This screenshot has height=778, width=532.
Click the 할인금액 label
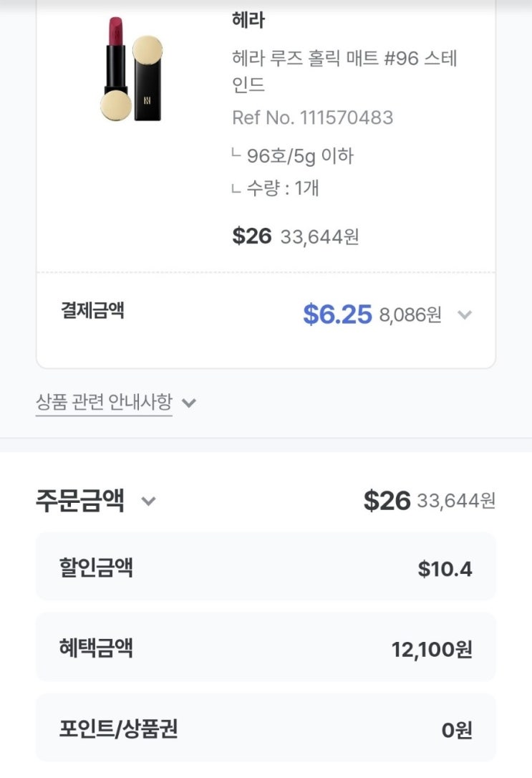[x=96, y=568]
